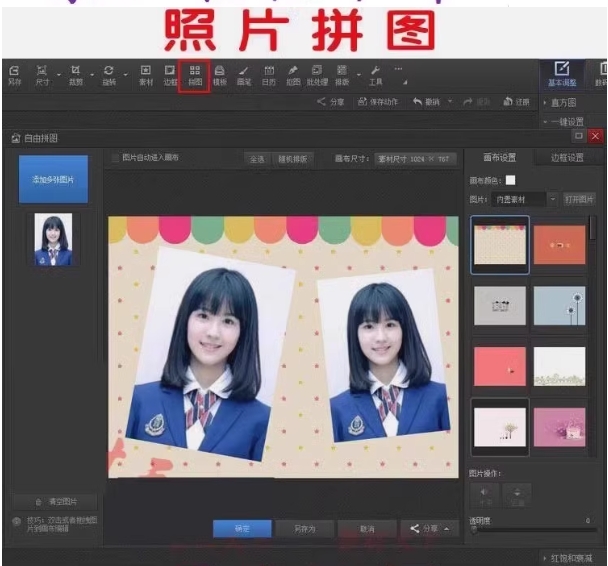Screen dimensions: 608x566
Task: Open the 旋转 rotate tool
Action: coord(108,75)
